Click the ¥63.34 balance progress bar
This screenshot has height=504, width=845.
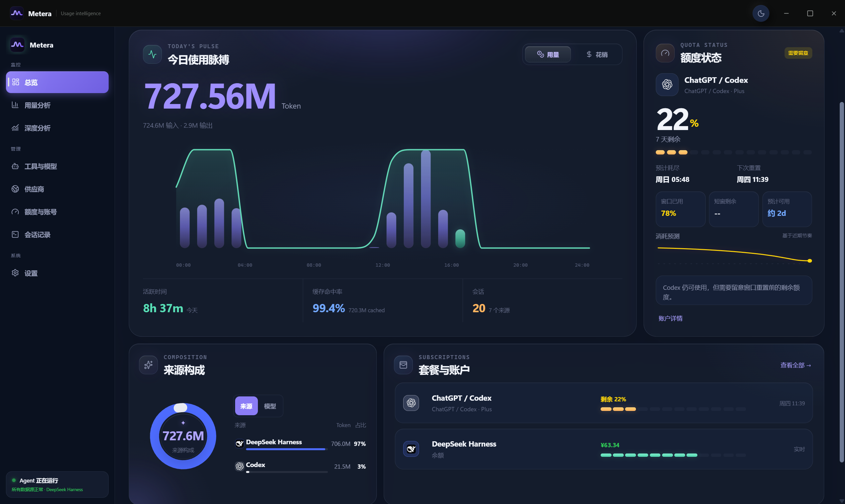(x=673, y=455)
